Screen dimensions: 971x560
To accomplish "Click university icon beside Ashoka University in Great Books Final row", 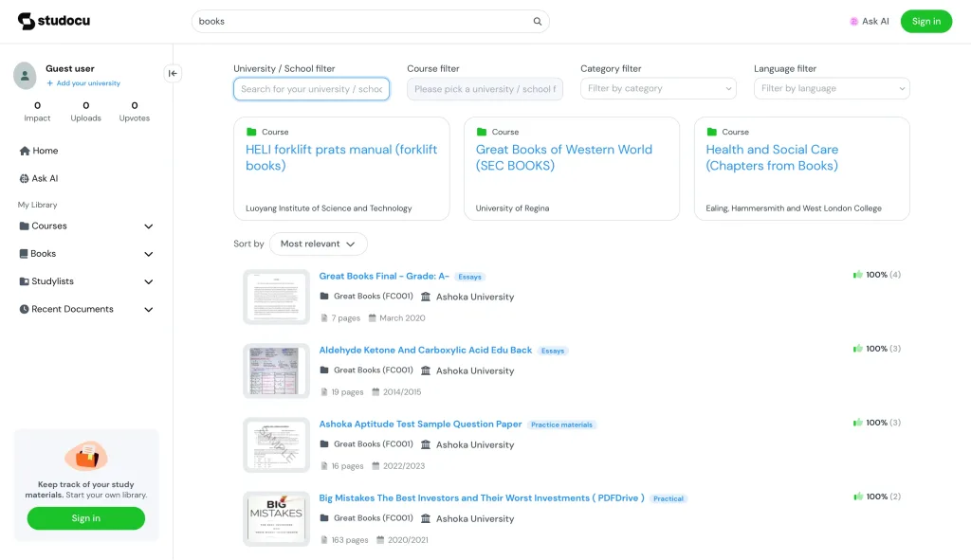I will coord(426,297).
